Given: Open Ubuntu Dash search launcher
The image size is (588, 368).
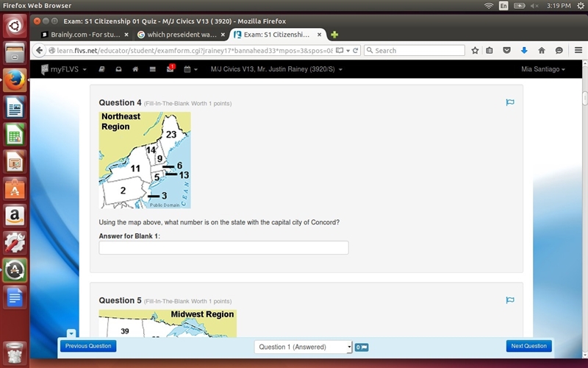Looking at the screenshot, I should pos(15,26).
